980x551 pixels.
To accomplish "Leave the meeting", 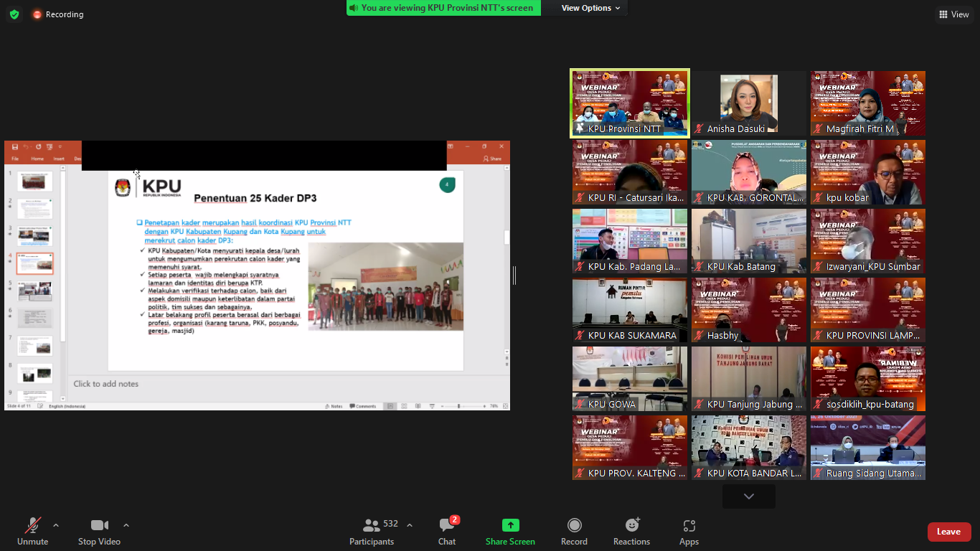I will 948,532.
